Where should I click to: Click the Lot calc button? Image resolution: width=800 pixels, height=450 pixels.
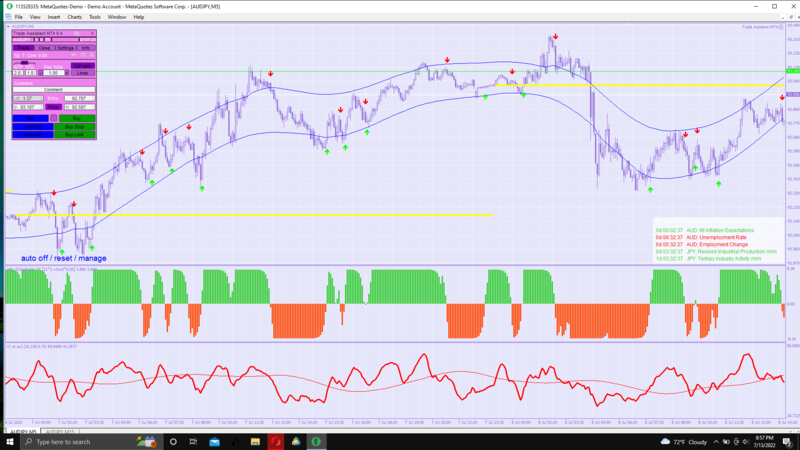coord(83,66)
